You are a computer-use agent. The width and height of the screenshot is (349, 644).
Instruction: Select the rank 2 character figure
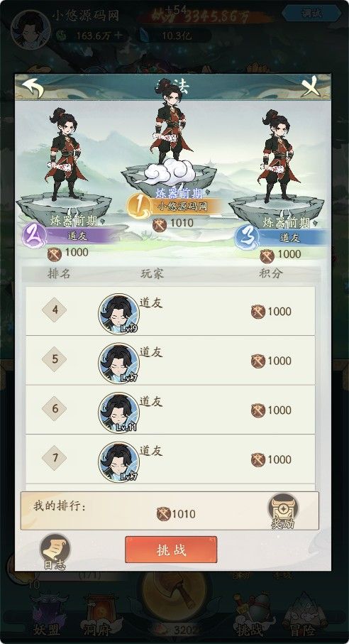coord(65,155)
